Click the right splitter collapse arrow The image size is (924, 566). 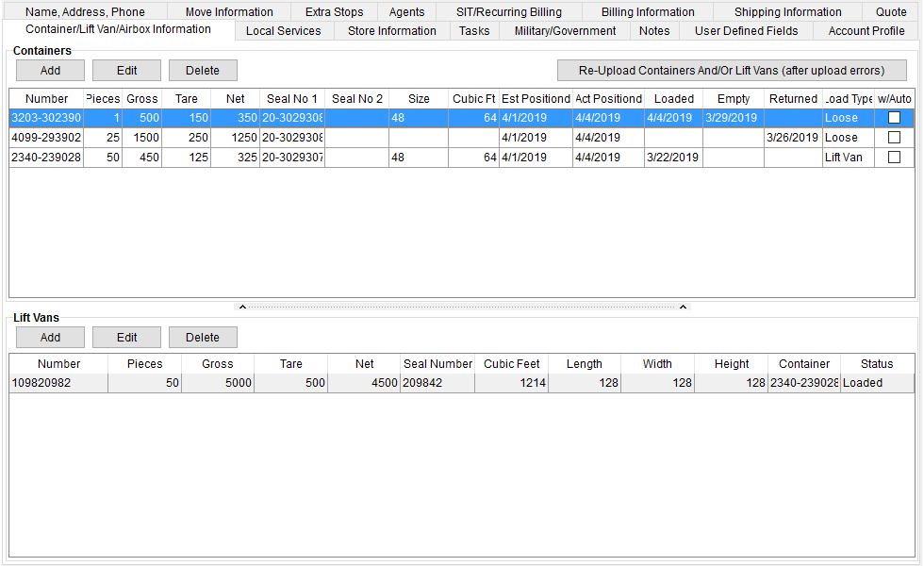685,307
